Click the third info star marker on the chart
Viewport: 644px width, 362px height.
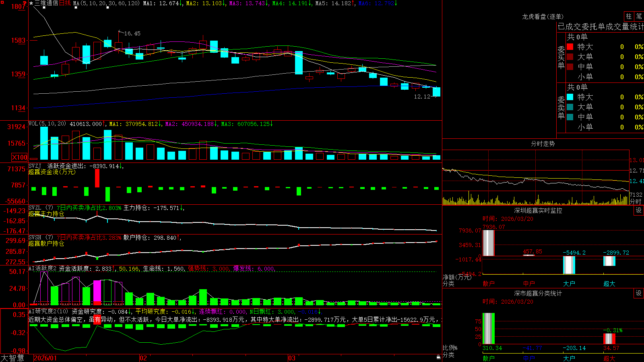(x=107, y=8)
